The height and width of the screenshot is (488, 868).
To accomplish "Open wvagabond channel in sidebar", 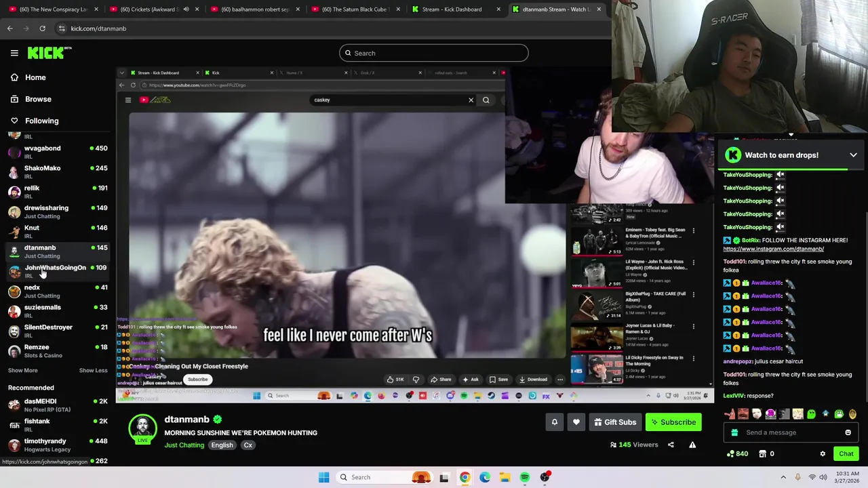I will coord(57,152).
